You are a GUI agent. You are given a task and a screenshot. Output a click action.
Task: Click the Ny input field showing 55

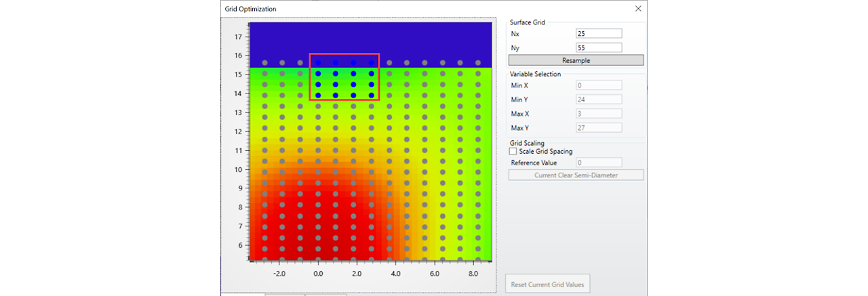[x=599, y=47]
